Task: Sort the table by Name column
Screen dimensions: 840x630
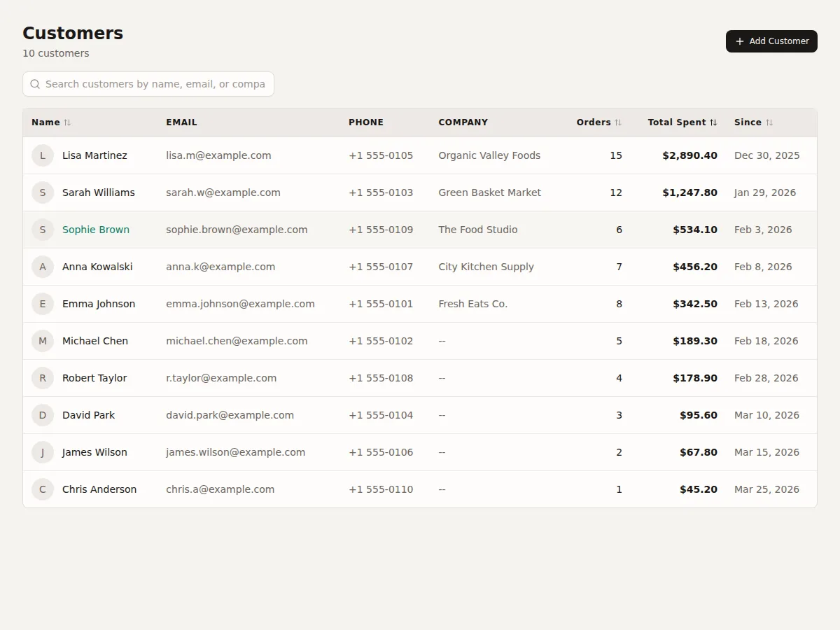Action: (51, 122)
